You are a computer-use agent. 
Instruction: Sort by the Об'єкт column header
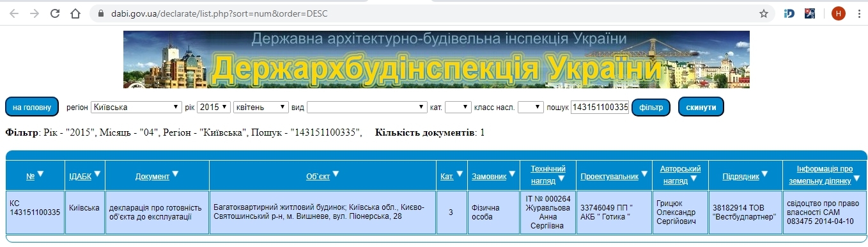pos(318,176)
